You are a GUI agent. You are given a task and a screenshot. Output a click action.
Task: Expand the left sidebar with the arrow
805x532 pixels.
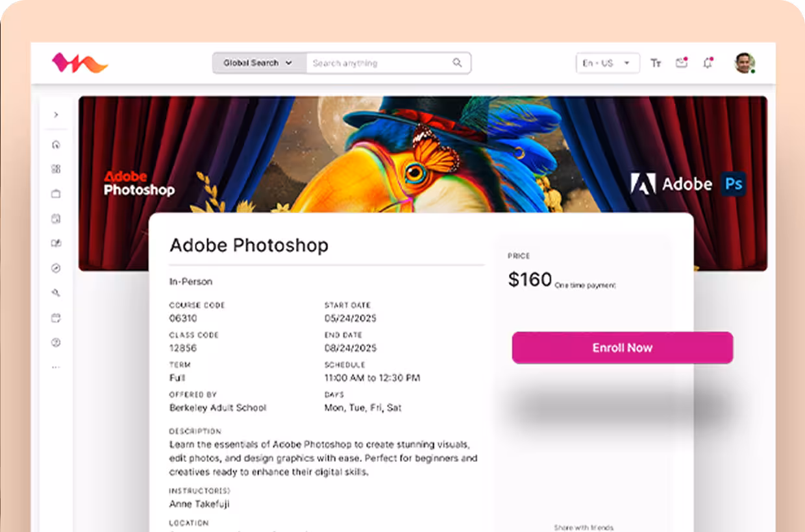point(56,115)
